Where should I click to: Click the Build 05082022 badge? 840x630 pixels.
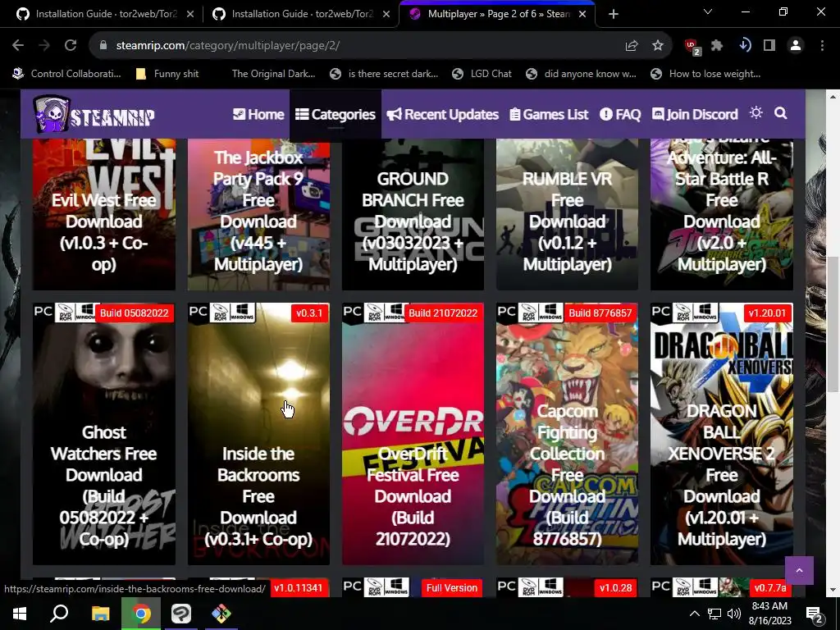135,313
